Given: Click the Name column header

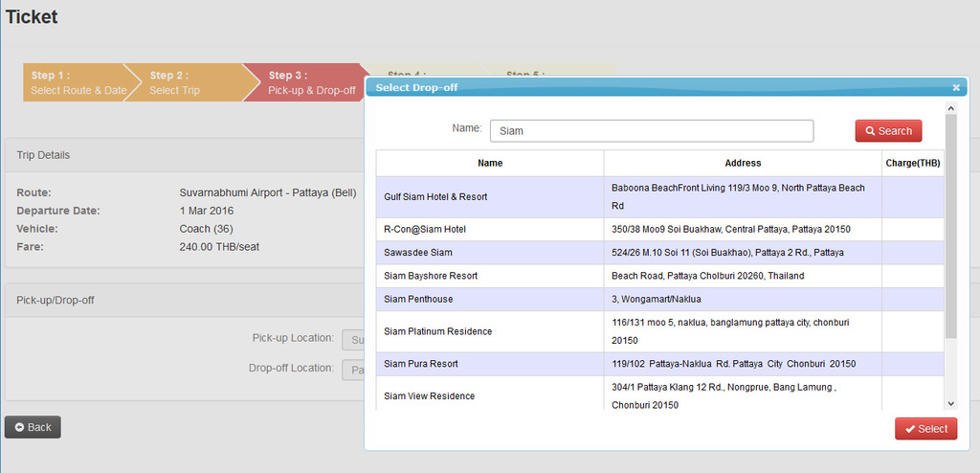Looking at the screenshot, I should [x=490, y=163].
